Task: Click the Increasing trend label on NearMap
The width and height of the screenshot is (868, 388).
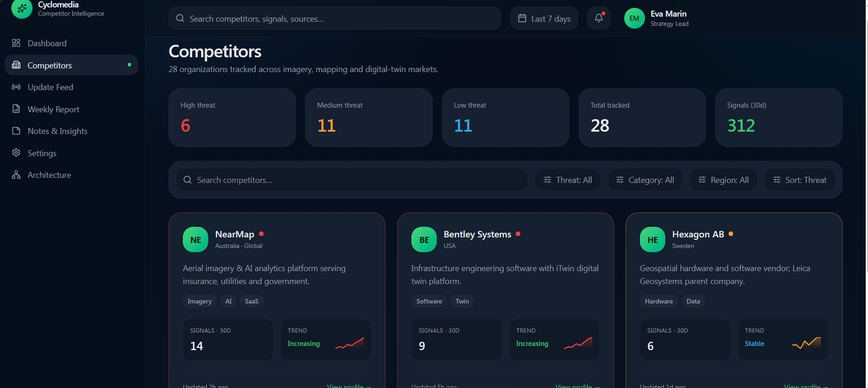Action: 303,344
